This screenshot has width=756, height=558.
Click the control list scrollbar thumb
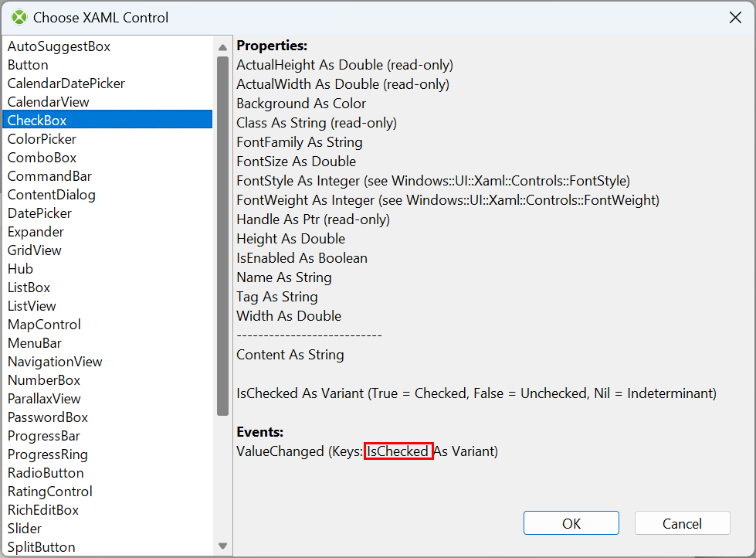click(222, 236)
